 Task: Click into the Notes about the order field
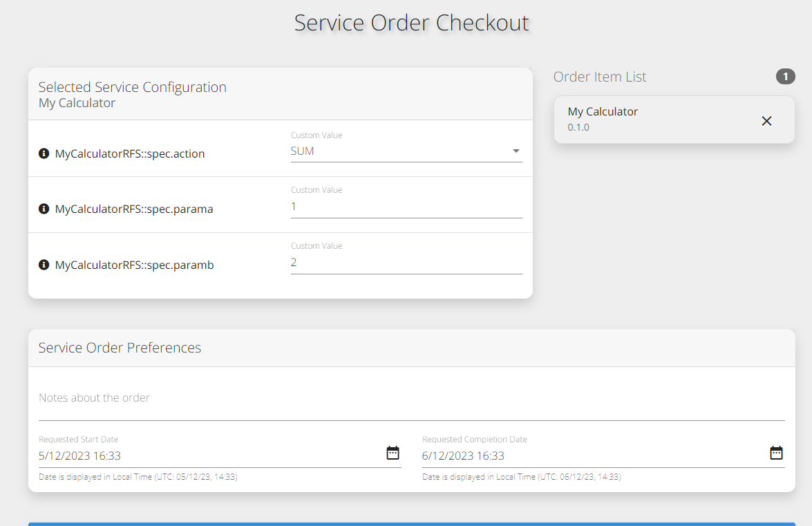pyautogui.click(x=411, y=398)
